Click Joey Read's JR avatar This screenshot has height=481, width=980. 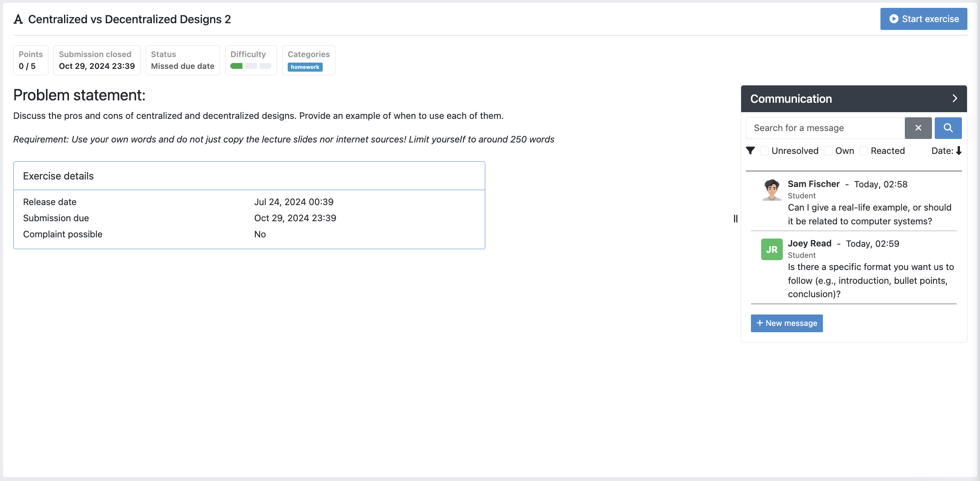(x=771, y=249)
